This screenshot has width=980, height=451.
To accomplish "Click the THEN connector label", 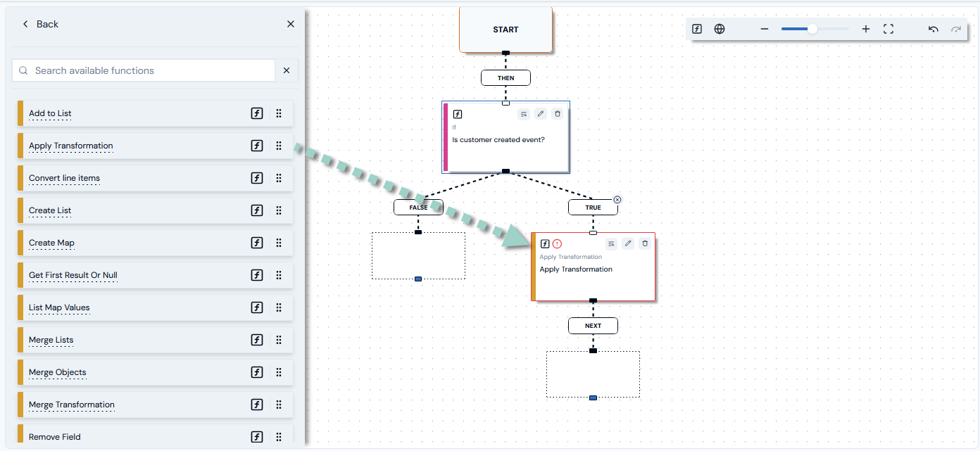I will [505, 77].
